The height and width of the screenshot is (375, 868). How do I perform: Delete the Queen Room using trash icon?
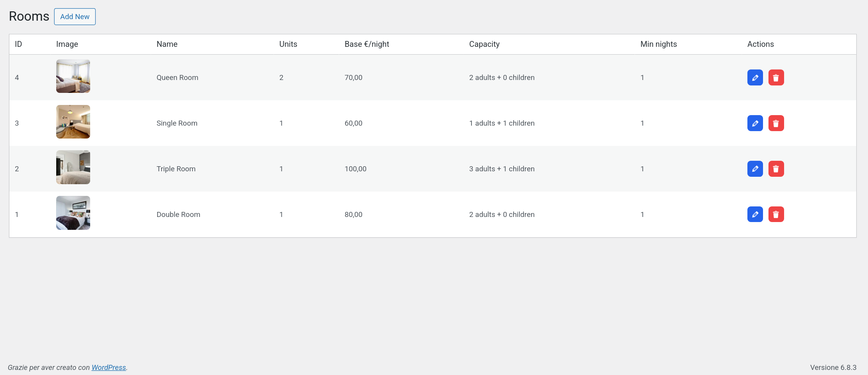pyautogui.click(x=776, y=77)
